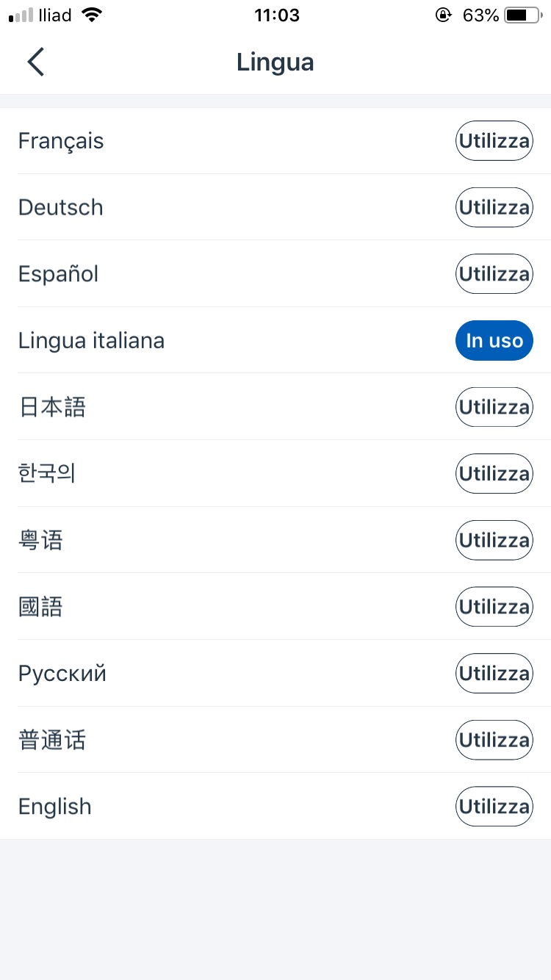This screenshot has height=980, width=551.
Task: Tap the 11:03 clock in status bar
Action: point(277,15)
